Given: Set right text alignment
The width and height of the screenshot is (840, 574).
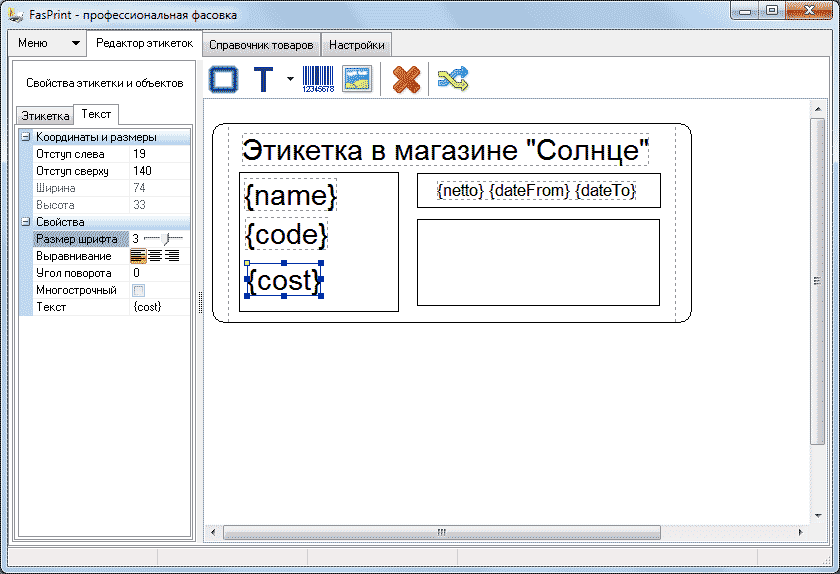Looking at the screenshot, I should click(x=172, y=256).
